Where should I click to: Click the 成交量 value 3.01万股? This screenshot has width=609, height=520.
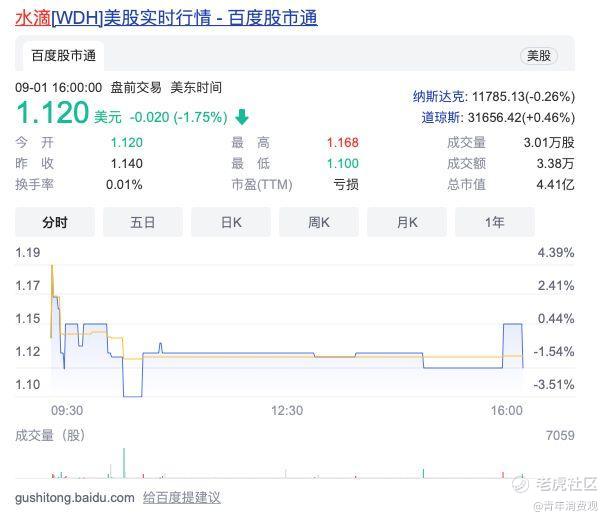(x=549, y=143)
